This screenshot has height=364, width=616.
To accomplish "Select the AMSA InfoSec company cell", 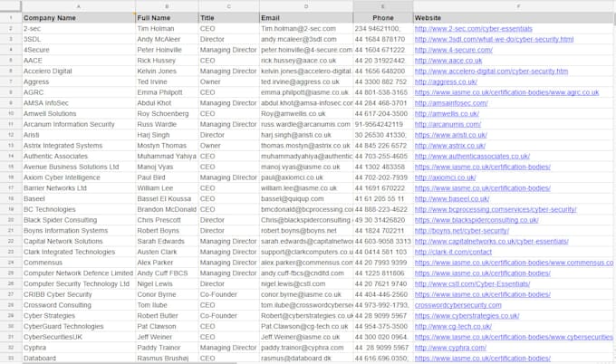I will 79,103.
